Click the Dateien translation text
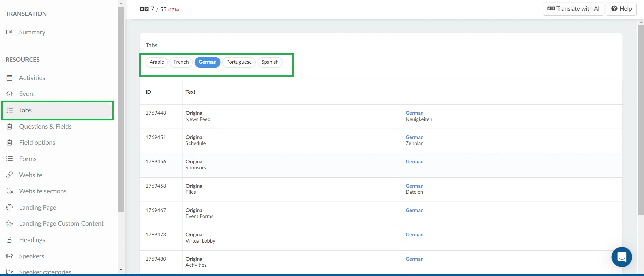Screen dimensions: 644x276 [414, 192]
